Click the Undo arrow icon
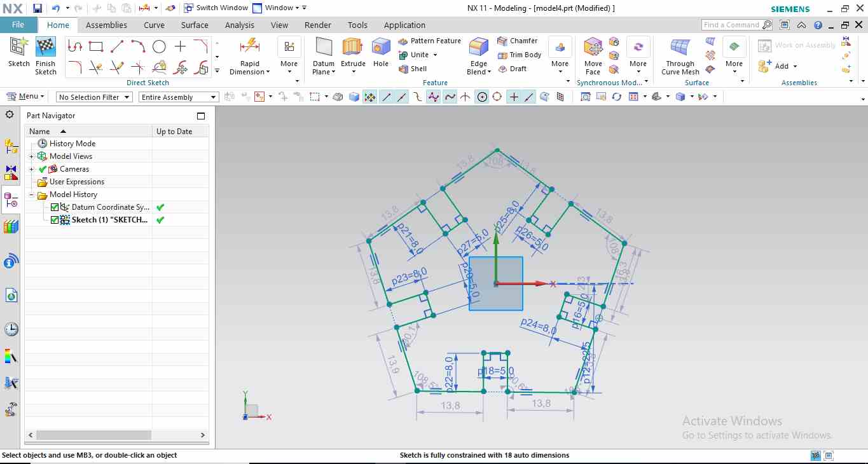868x464 pixels. (x=56, y=8)
